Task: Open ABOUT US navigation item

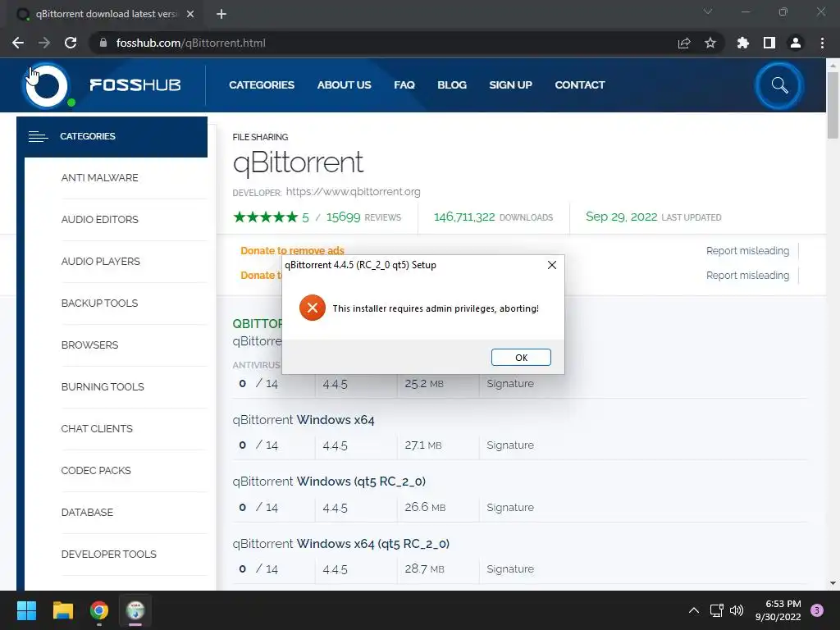Action: [x=344, y=85]
